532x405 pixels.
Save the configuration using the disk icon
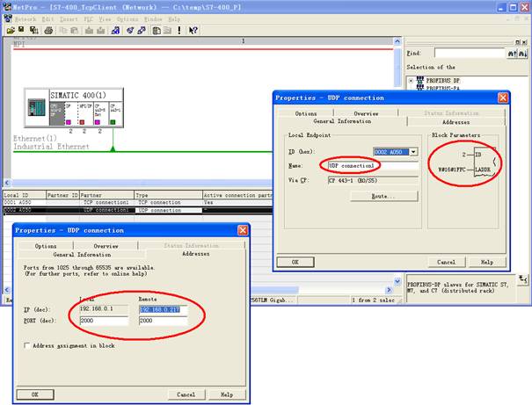click(21, 30)
